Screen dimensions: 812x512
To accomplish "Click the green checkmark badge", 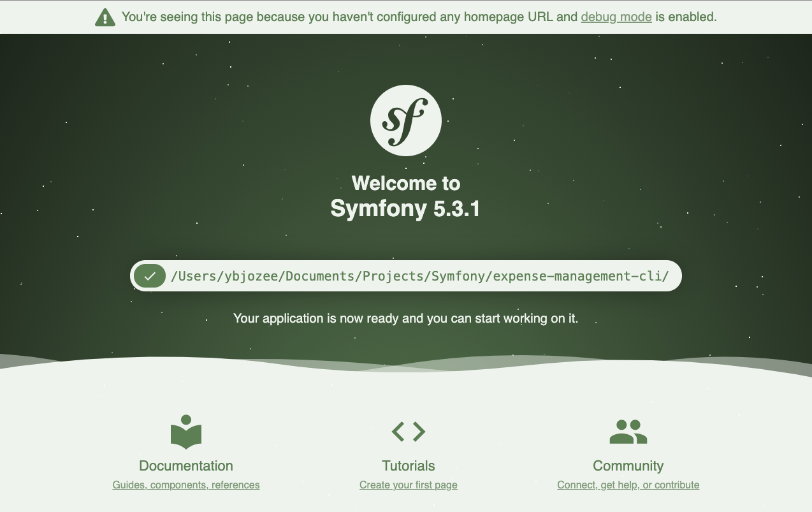I will tap(150, 276).
